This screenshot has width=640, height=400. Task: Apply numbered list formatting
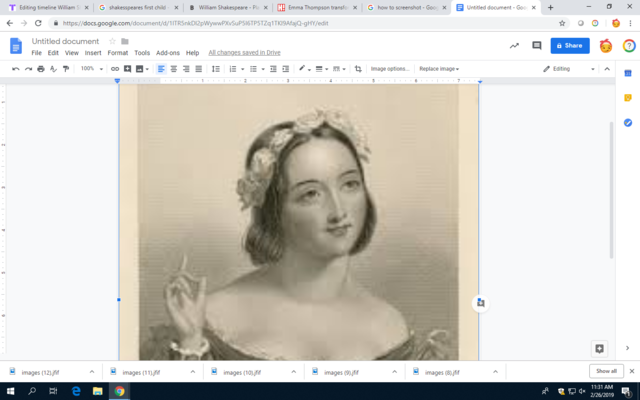[x=233, y=69]
